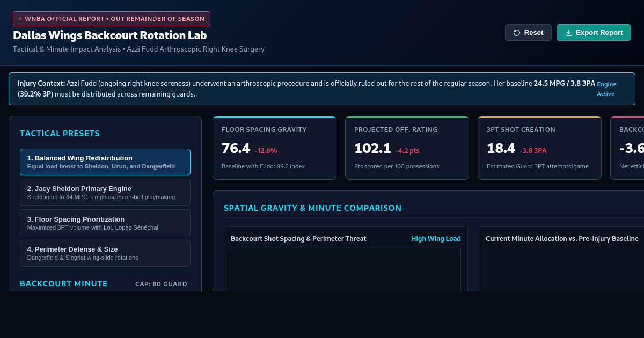Click the WNBA Official Report status badge
This screenshot has width=644, height=338.
click(112, 19)
